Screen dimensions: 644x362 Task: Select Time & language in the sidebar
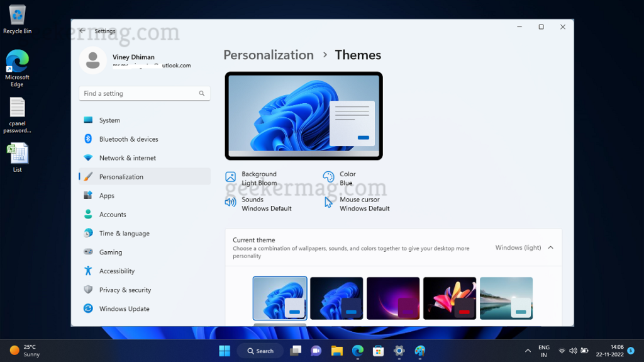click(145, 233)
